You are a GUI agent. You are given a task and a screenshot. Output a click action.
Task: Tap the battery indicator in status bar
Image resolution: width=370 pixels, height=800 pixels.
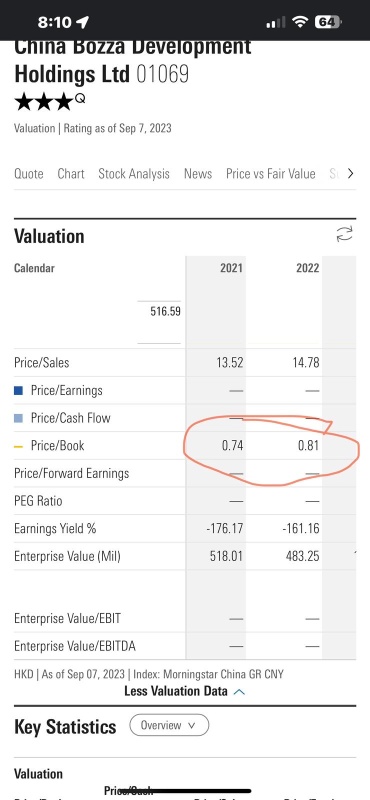point(328,21)
